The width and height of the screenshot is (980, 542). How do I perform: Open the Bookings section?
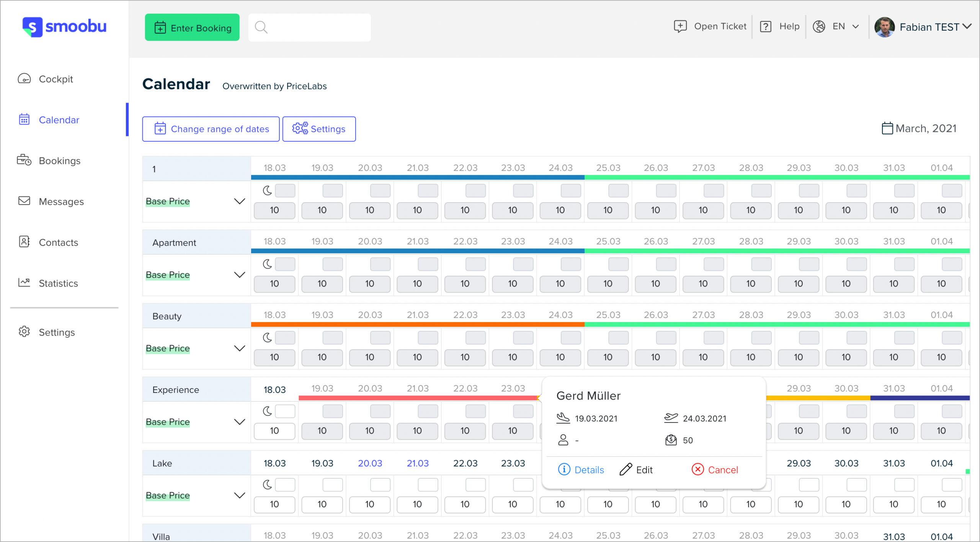pos(60,160)
